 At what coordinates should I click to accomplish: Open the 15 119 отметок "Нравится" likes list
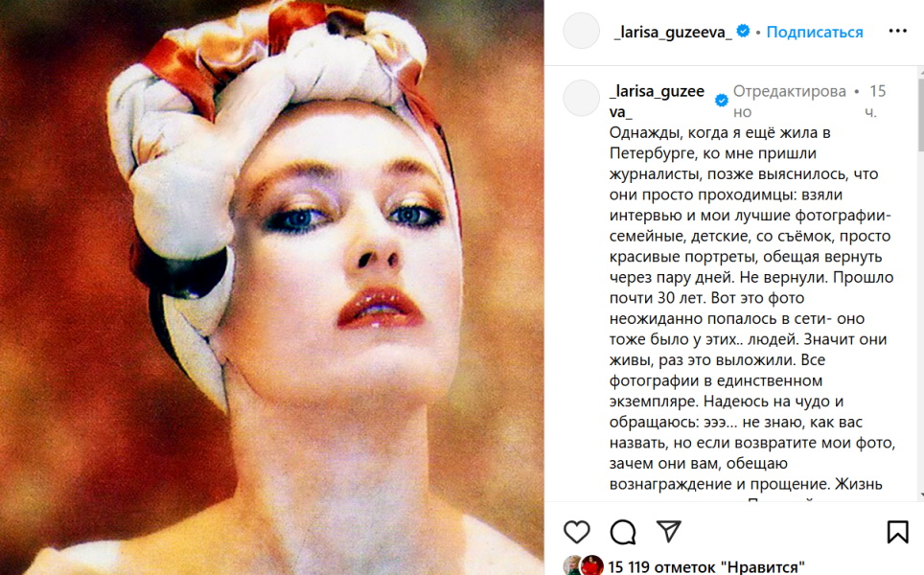pyautogui.click(x=706, y=566)
